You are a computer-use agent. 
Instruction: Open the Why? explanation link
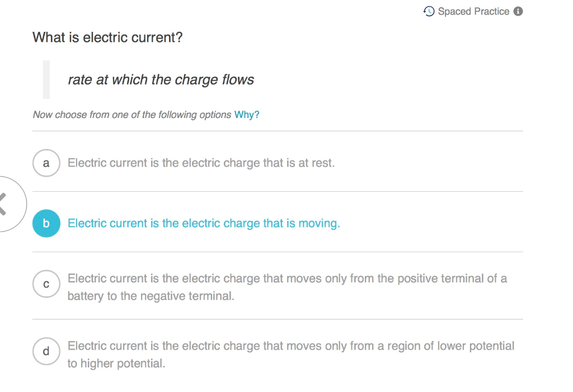246,114
